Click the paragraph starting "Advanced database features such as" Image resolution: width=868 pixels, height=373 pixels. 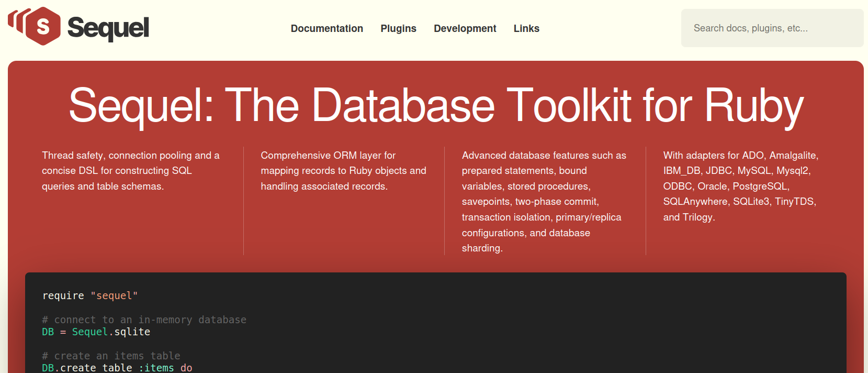(x=545, y=202)
